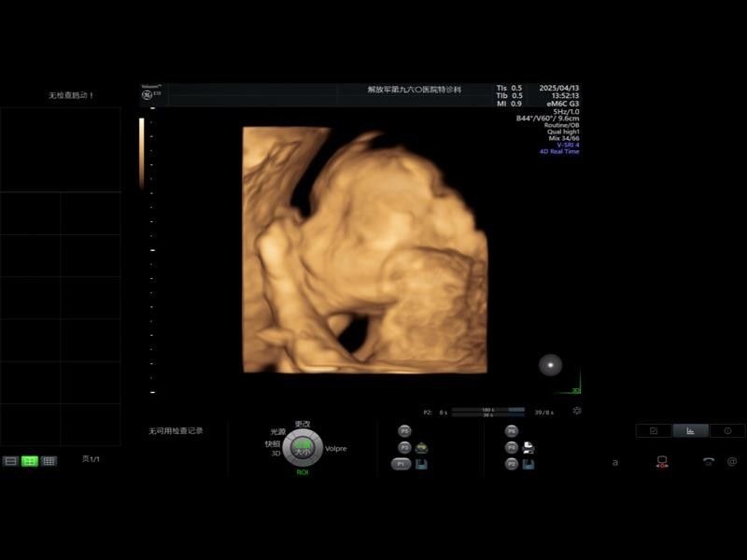The height and width of the screenshot is (560, 747).
Task: Click the @ symbol icon
Action: pyautogui.click(x=732, y=461)
